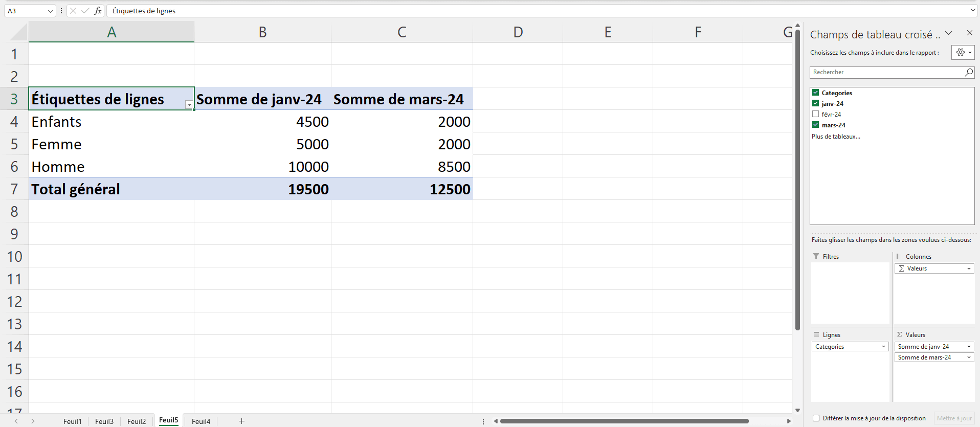The height and width of the screenshot is (427, 980).
Task: Open the pivot field pane tools gear
Action: click(x=962, y=52)
